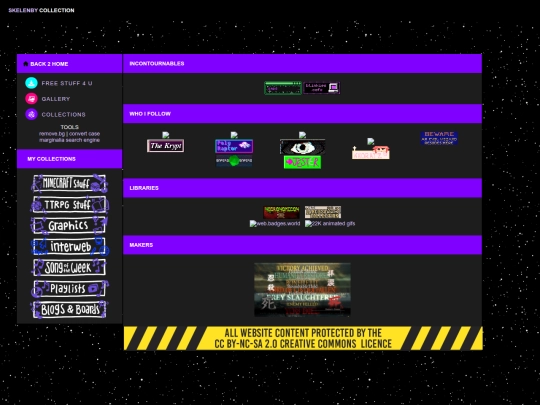Click the broken image above the pink badge
The width and height of the screenshot is (540, 405).
pos(371,141)
